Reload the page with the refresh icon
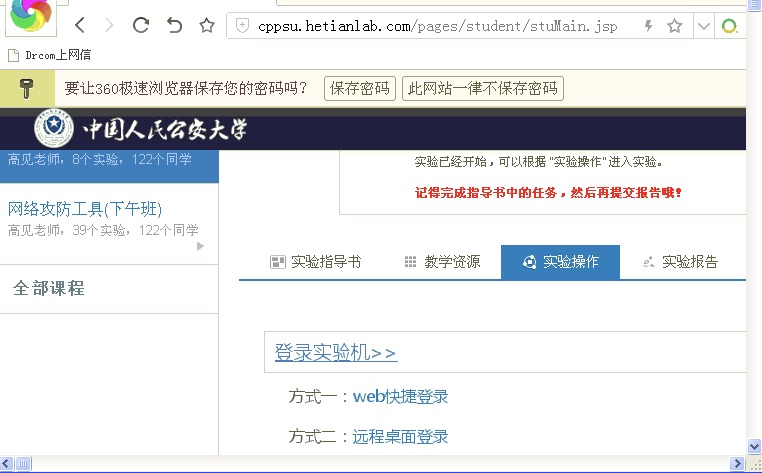762x473 pixels. pyautogui.click(x=141, y=25)
